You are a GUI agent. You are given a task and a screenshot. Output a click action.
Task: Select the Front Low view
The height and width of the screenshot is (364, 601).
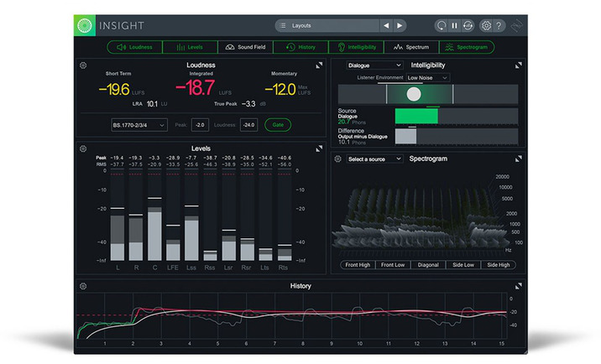(393, 265)
